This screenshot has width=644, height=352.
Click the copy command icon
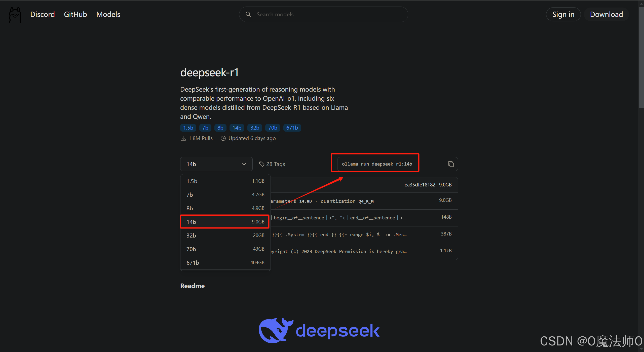click(451, 164)
